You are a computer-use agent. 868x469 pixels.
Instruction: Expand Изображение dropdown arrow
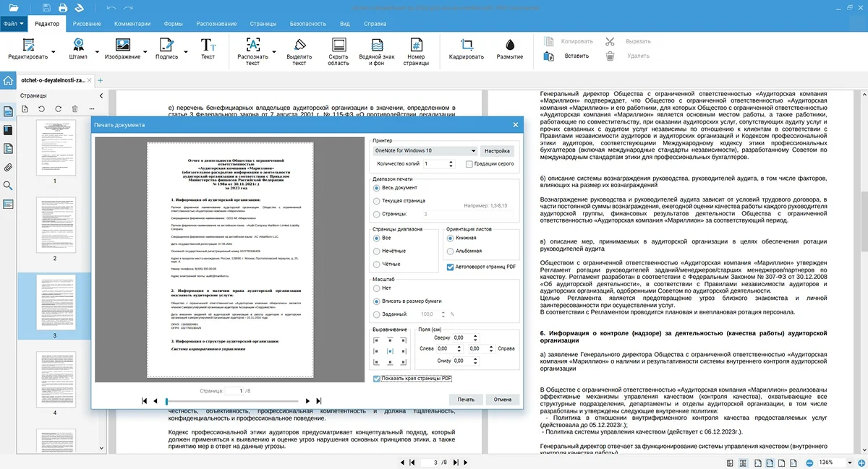[x=145, y=52]
